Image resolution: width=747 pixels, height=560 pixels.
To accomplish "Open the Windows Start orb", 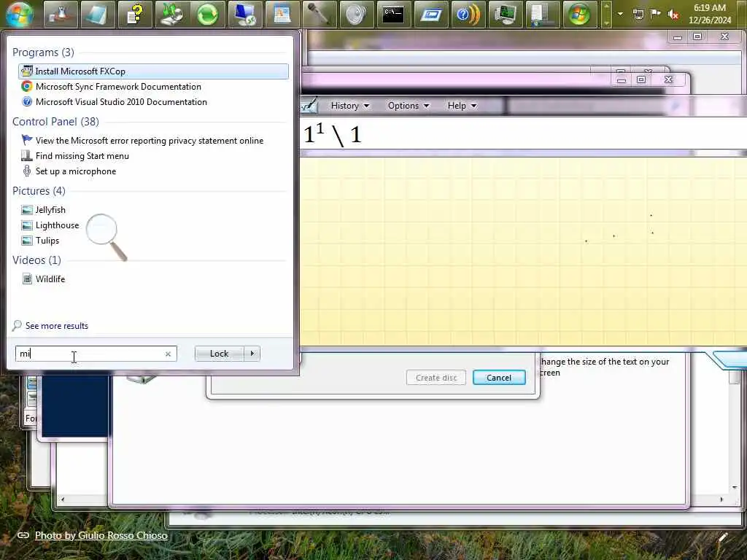I will 20,14.
